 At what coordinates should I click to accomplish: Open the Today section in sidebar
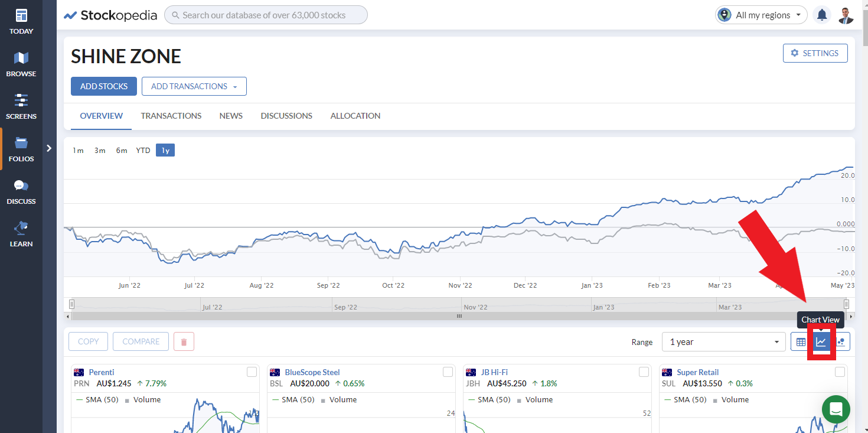click(x=21, y=22)
